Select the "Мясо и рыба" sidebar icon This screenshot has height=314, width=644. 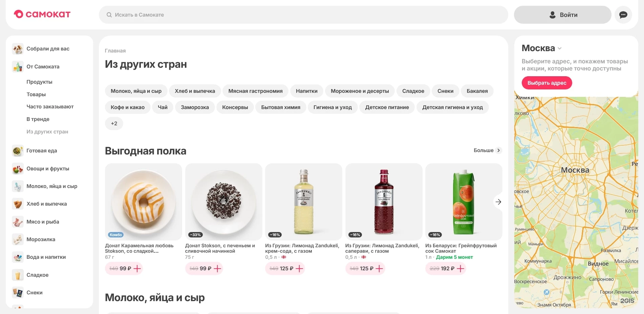pyautogui.click(x=18, y=222)
